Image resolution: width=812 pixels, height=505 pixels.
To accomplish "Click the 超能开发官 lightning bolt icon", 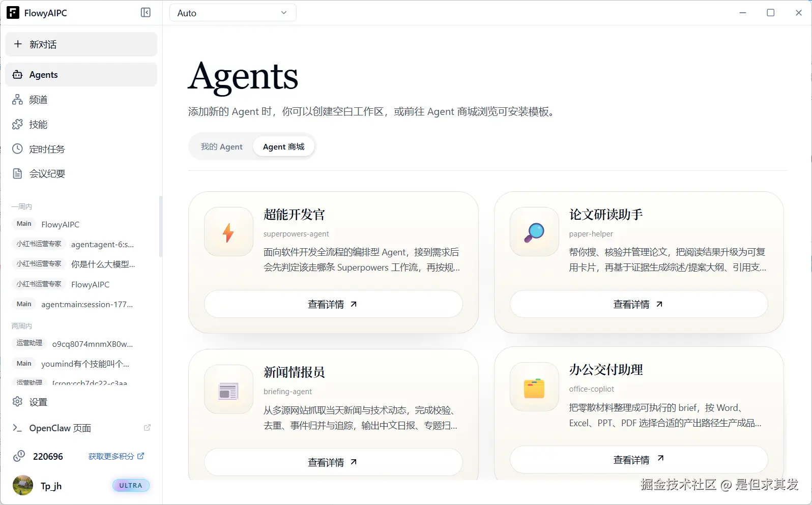I will tap(228, 232).
